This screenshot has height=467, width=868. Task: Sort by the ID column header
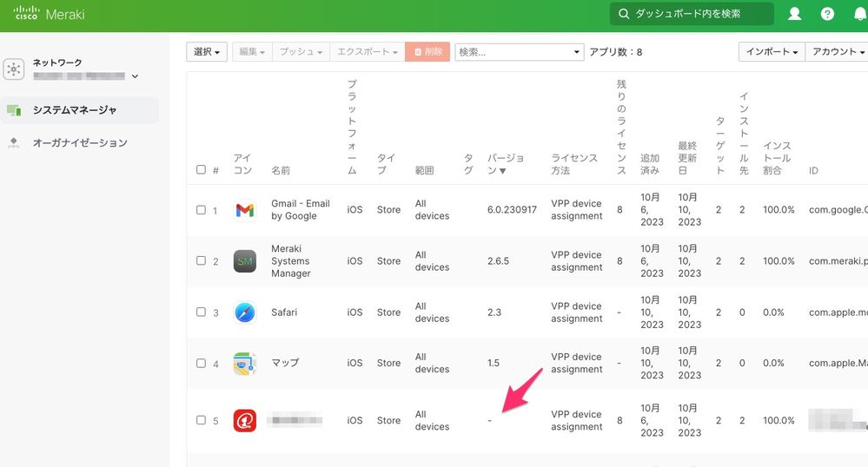tap(813, 170)
